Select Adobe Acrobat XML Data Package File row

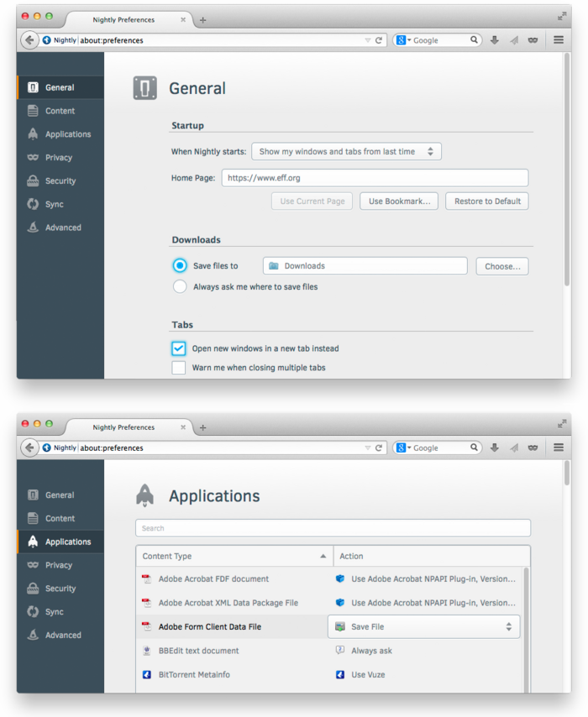330,603
